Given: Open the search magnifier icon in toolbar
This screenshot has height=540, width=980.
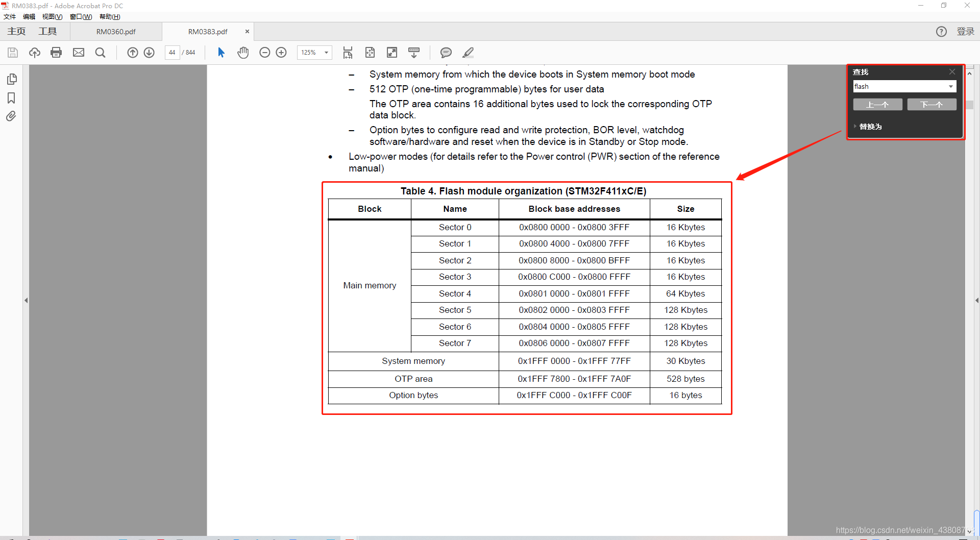Looking at the screenshot, I should coord(101,53).
